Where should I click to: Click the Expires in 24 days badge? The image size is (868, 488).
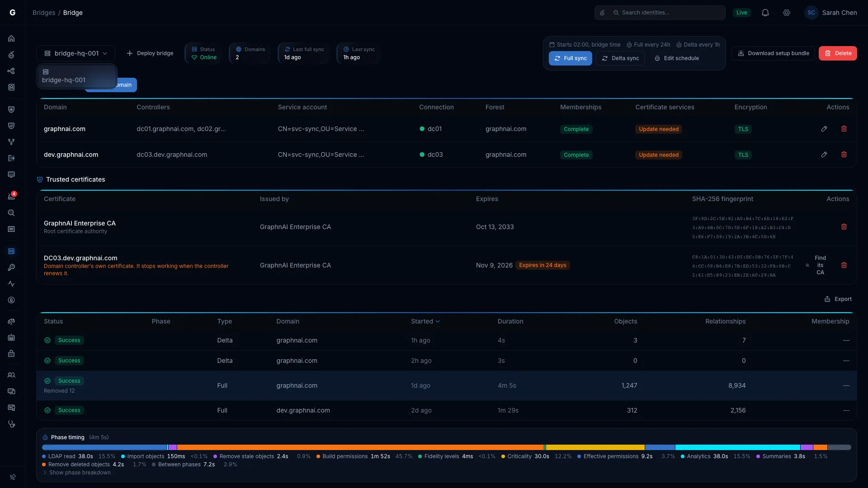(x=542, y=265)
